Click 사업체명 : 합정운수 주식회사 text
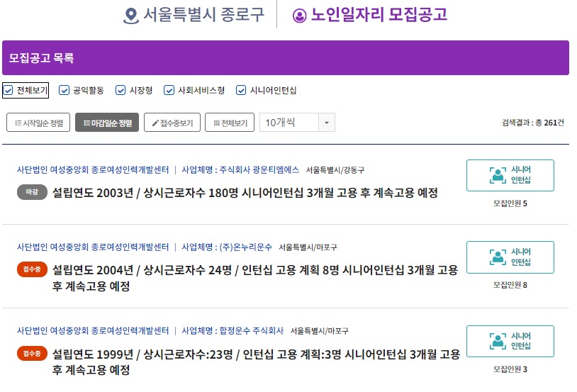 (233, 330)
